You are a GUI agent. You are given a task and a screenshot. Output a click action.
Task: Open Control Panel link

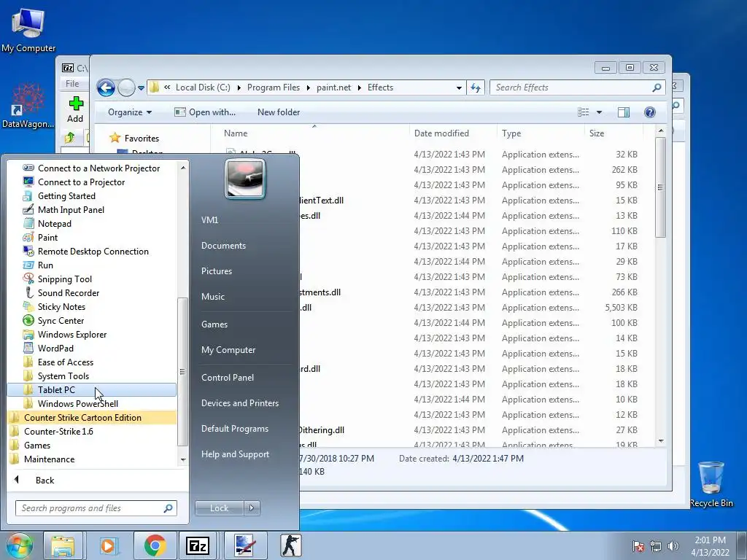228,378
